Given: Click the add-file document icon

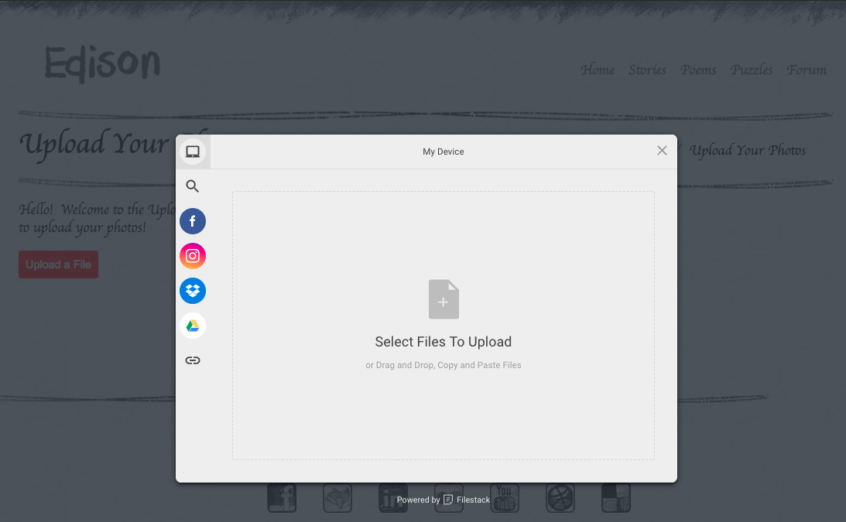Looking at the screenshot, I should tap(444, 299).
